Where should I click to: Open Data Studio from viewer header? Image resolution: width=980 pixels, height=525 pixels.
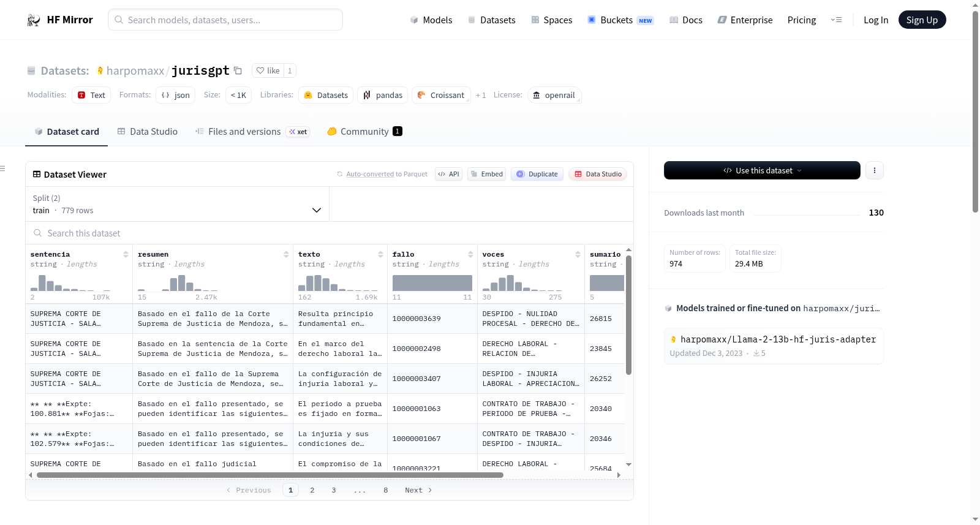(x=598, y=174)
